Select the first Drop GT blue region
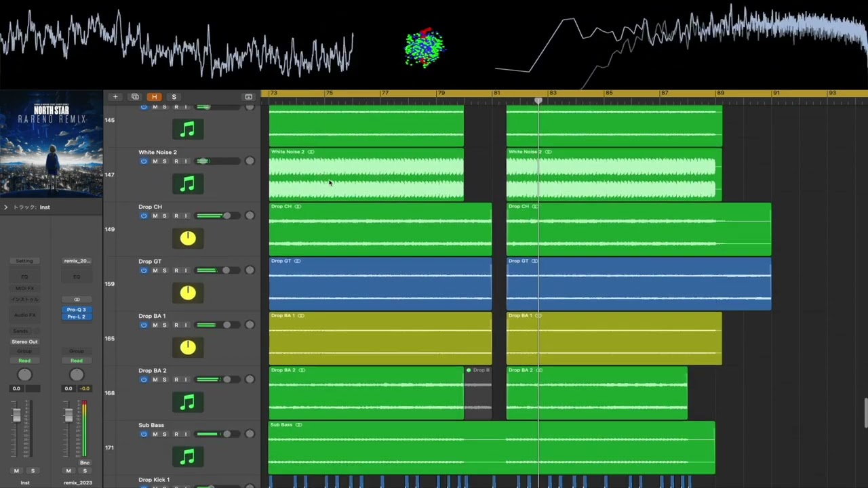868x488 pixels. tap(380, 283)
